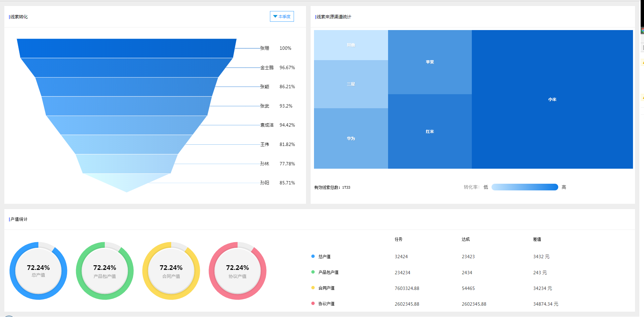Click the 差值 column header
The height and width of the screenshot is (317, 644).
537,239
